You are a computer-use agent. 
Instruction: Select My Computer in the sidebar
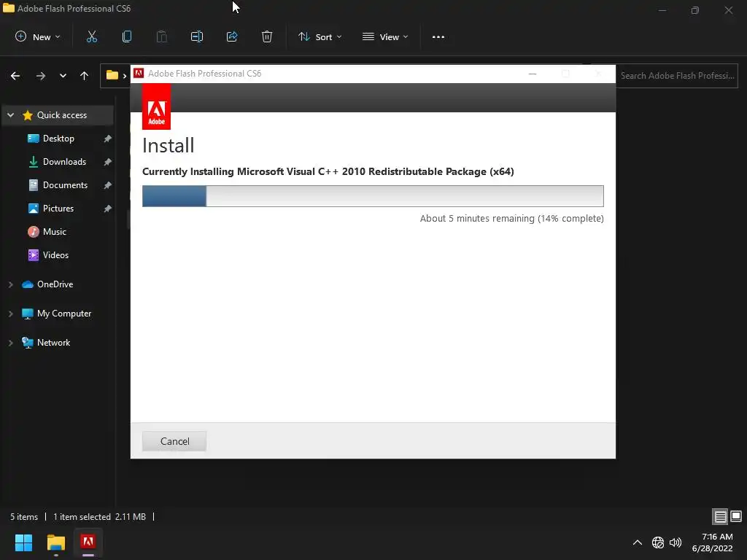coord(64,314)
